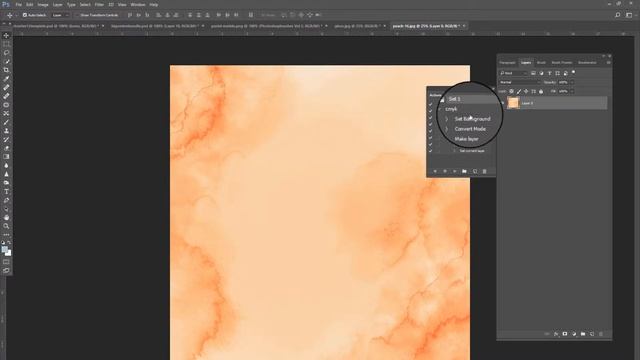Open the Window menu

coord(138,4)
